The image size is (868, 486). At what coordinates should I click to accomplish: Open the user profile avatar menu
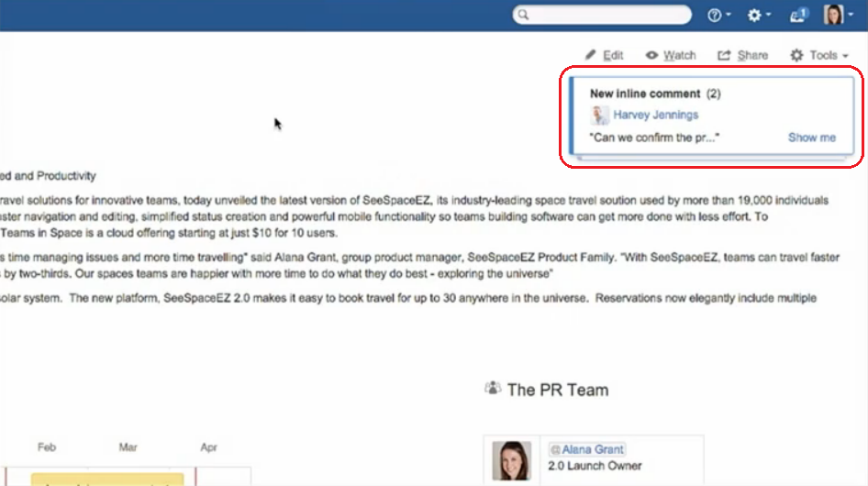coord(834,16)
